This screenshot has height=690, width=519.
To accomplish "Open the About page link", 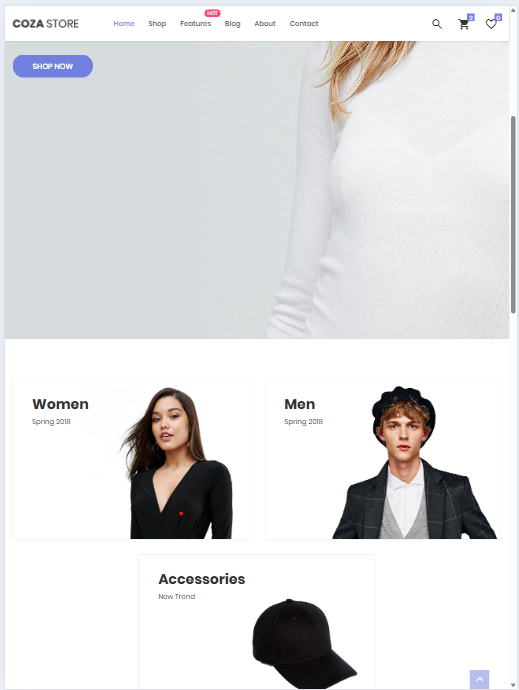I will pos(265,24).
